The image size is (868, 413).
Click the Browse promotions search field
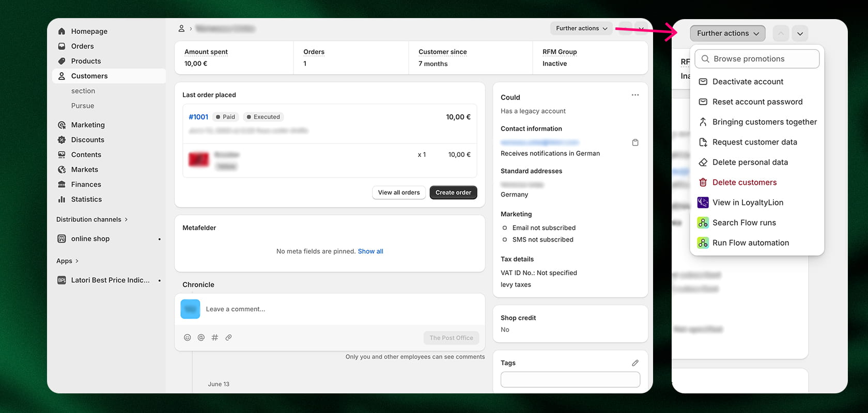click(x=757, y=59)
